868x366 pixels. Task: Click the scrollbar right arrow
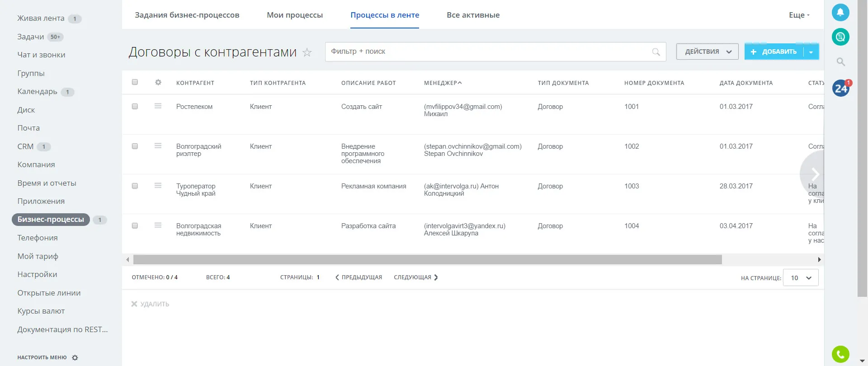tap(819, 259)
